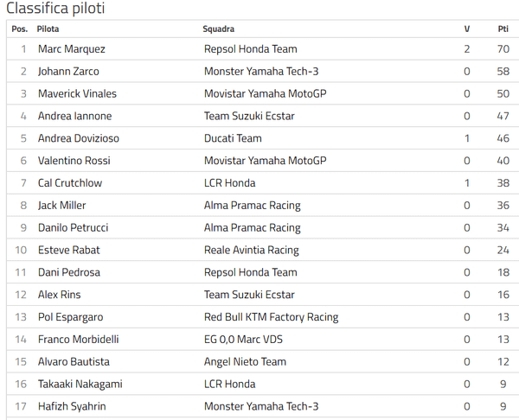Click Angel Nieto Team cell
519x420 pixels.
coord(245,362)
